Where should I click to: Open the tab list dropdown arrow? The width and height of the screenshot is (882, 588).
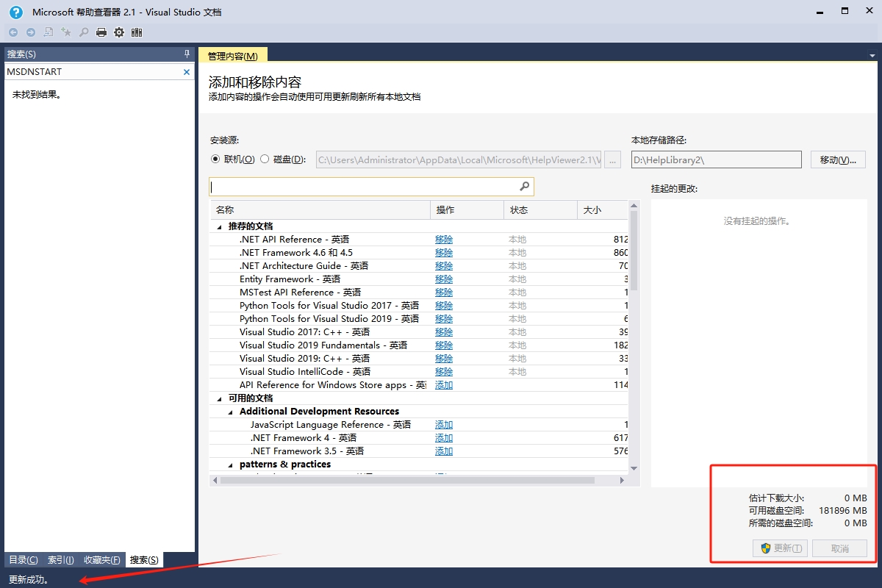[872, 54]
